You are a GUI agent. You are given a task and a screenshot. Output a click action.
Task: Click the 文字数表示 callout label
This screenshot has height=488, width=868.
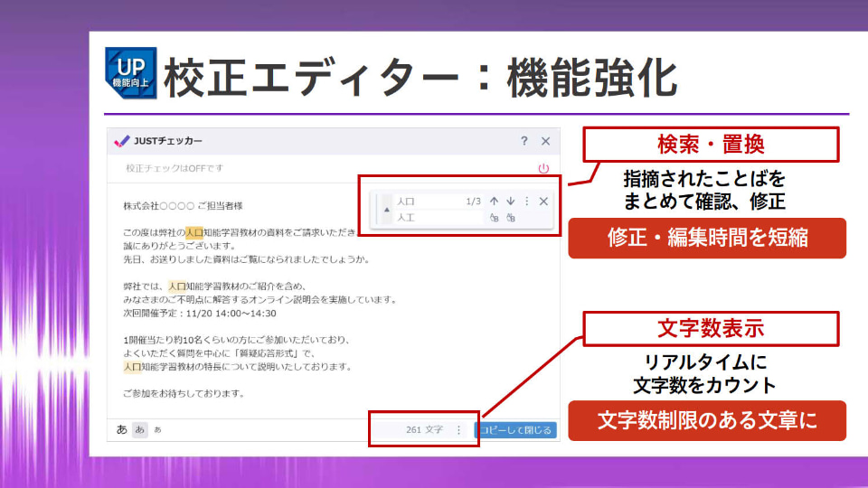711,329
